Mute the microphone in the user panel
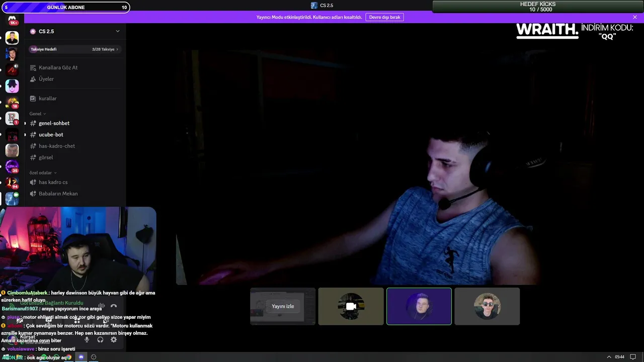The width and height of the screenshot is (644, 362). (87, 340)
